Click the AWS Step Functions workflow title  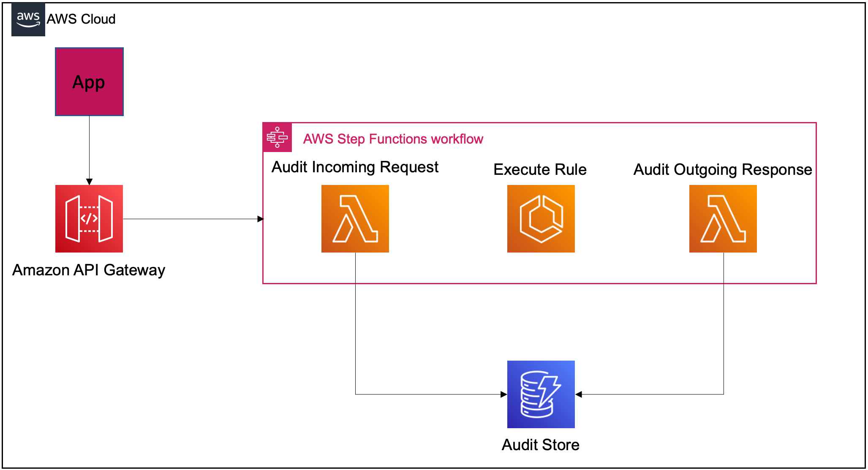point(393,139)
